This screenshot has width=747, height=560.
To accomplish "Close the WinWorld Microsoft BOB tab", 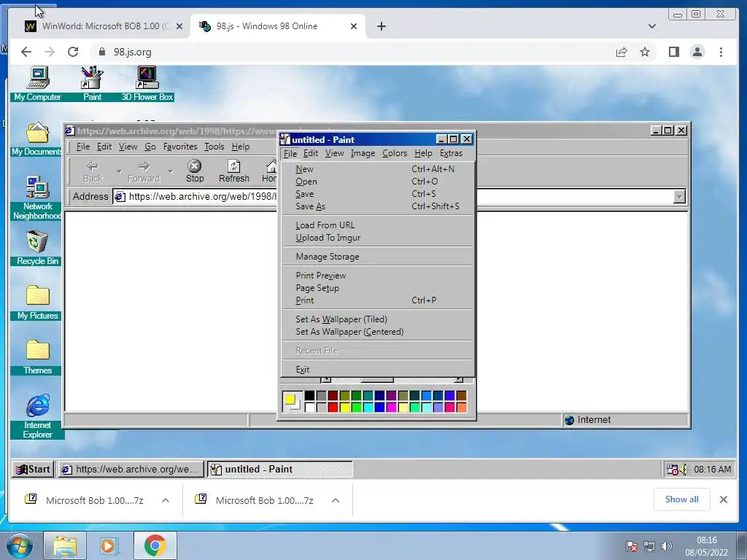I will (179, 26).
